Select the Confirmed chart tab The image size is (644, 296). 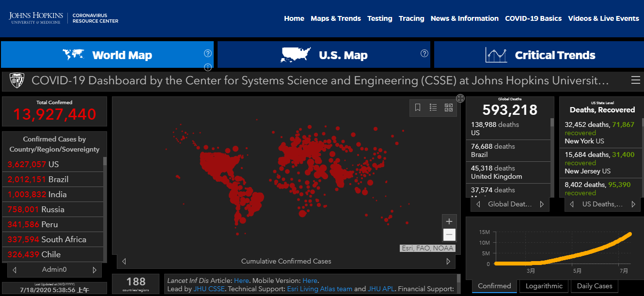pos(494,286)
